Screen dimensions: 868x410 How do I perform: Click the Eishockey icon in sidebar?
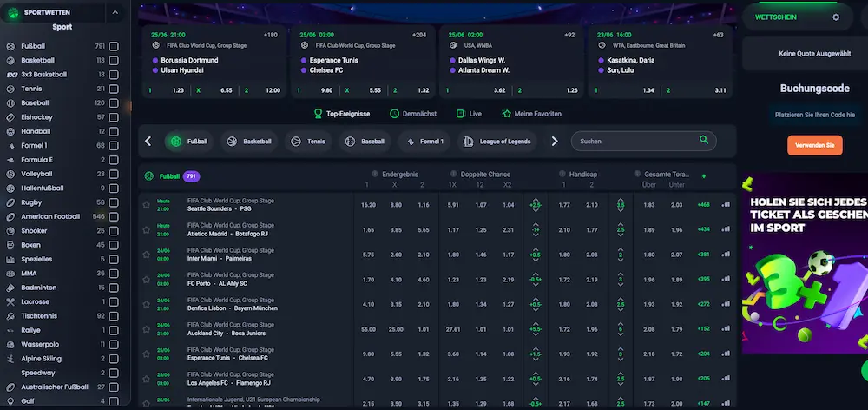[x=10, y=117]
